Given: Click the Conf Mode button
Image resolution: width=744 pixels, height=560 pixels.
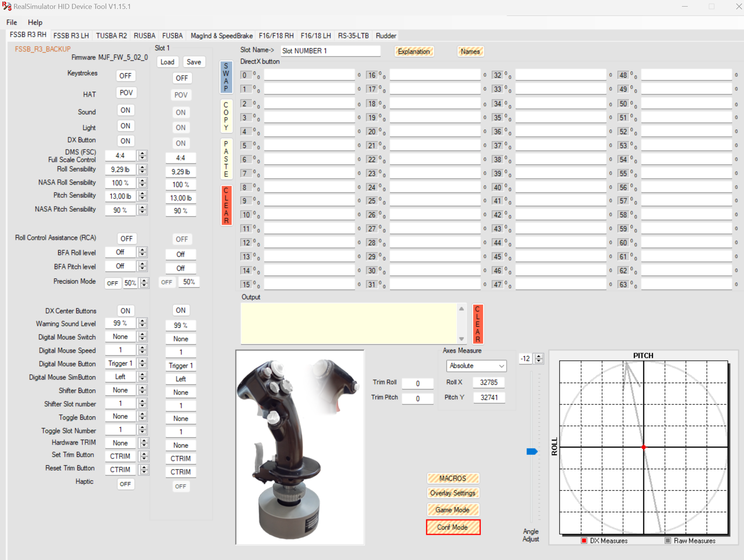Looking at the screenshot, I should click(453, 527).
